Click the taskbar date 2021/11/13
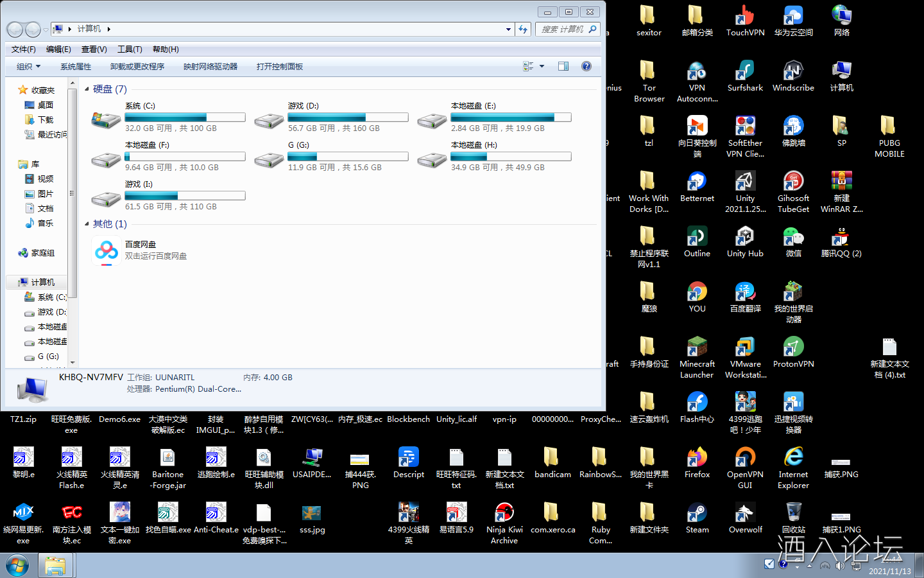 (890, 571)
